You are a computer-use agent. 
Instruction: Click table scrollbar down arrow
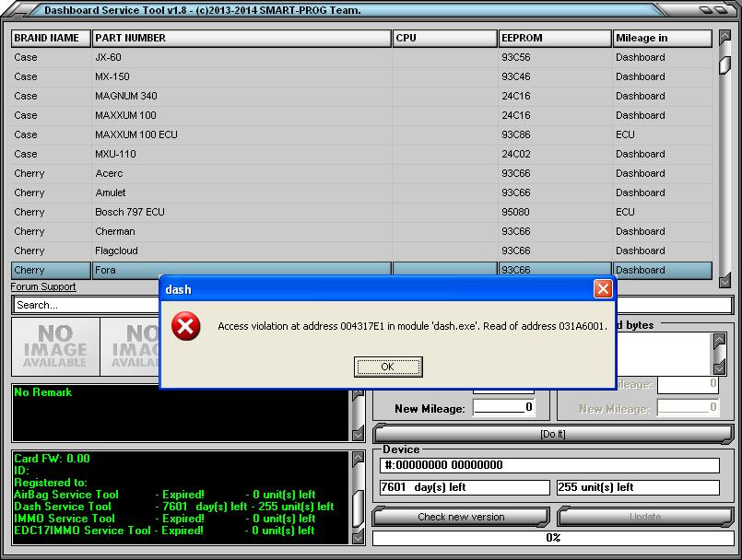(724, 282)
